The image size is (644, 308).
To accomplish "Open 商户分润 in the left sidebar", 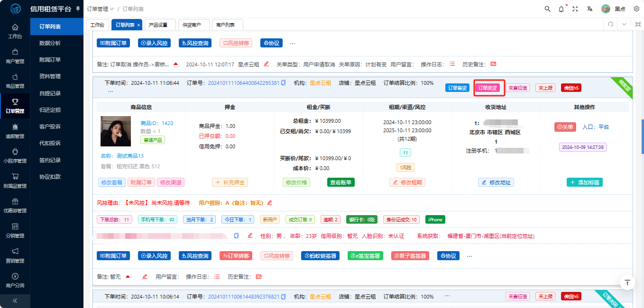I will (15, 281).
